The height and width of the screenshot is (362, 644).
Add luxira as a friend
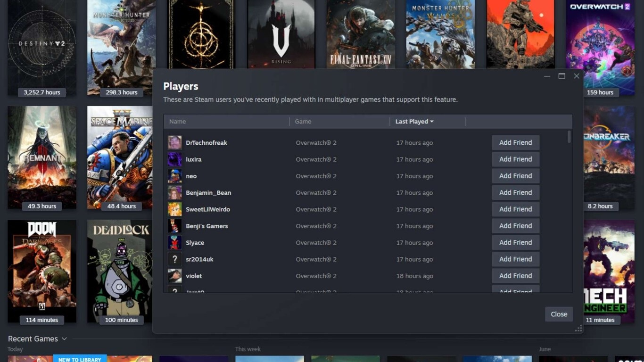point(515,159)
